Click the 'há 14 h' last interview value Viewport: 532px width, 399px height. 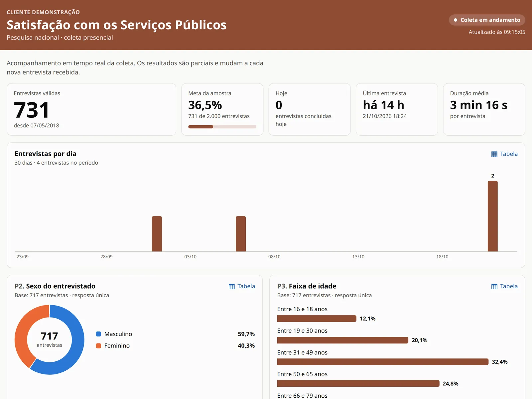[383, 105]
